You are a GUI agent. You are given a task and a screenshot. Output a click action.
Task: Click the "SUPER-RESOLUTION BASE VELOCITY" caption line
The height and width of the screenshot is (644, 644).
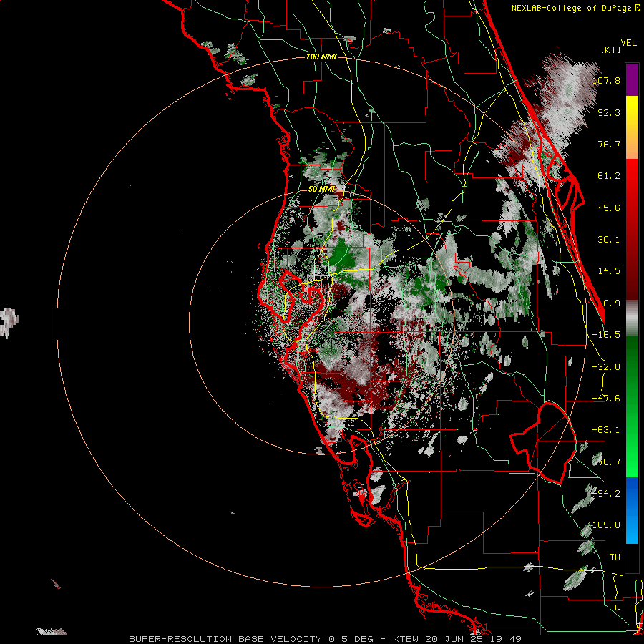326,639
